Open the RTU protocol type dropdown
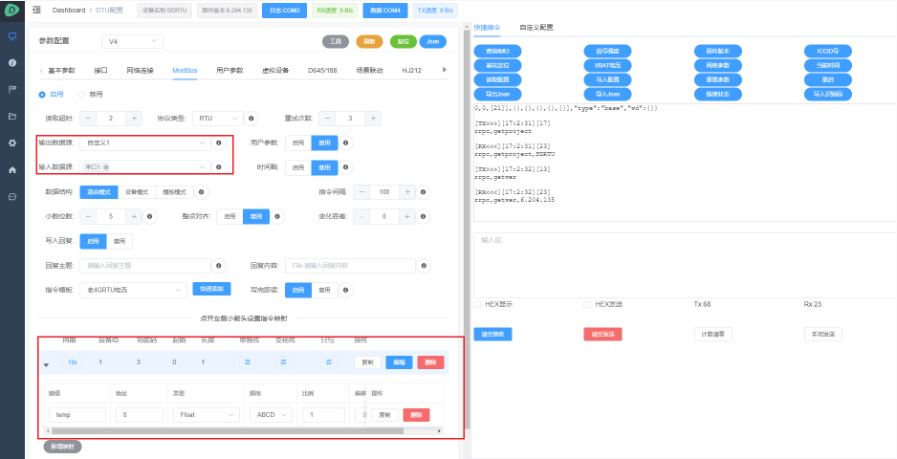The width and height of the screenshot is (897, 459). click(218, 117)
